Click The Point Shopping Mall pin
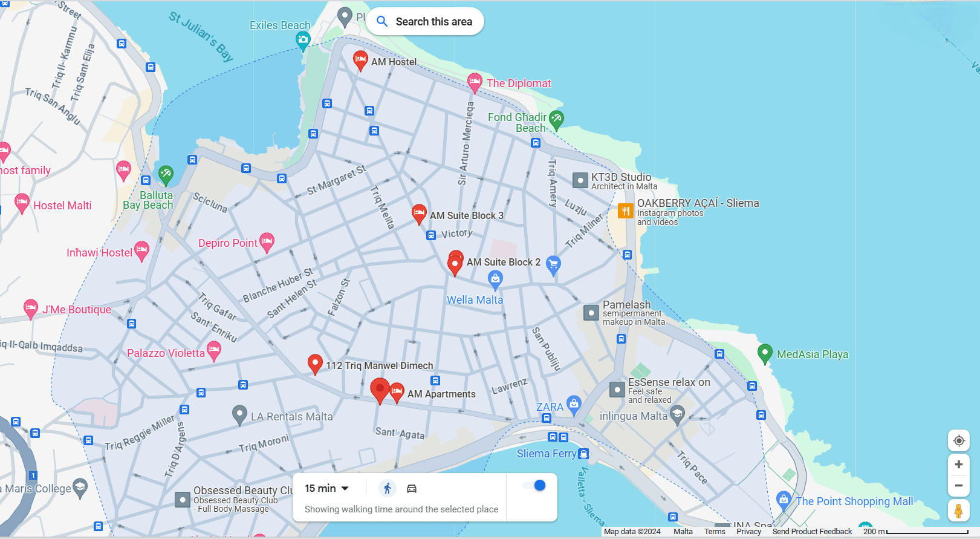 click(784, 501)
